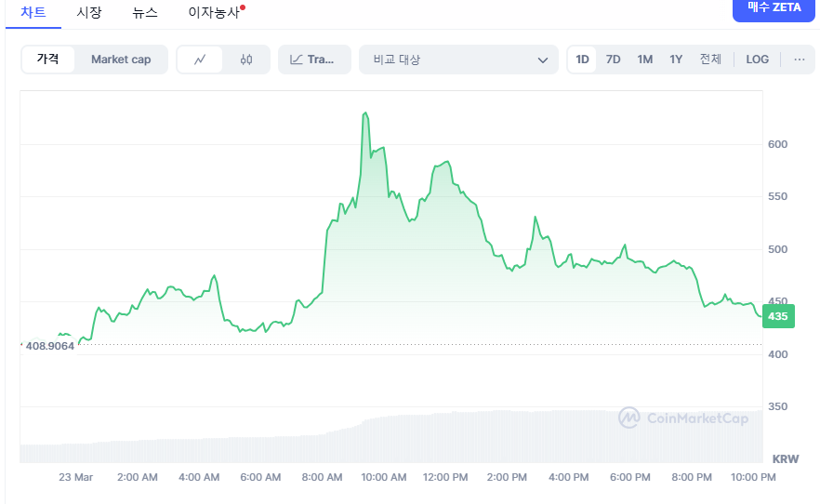Click the 23 Mar date label

[x=76, y=477]
